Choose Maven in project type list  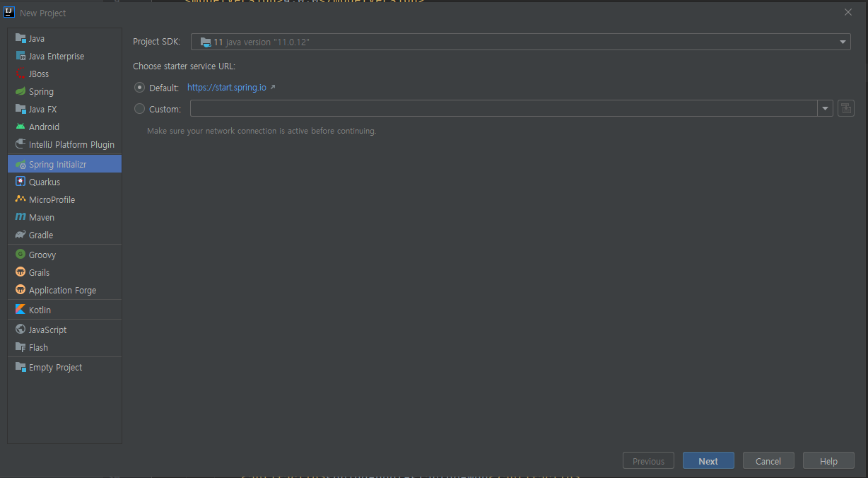(64, 217)
